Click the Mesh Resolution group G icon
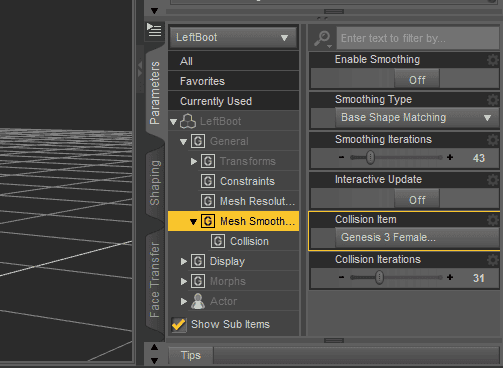Screen dimensions: 503x368 [208, 201]
